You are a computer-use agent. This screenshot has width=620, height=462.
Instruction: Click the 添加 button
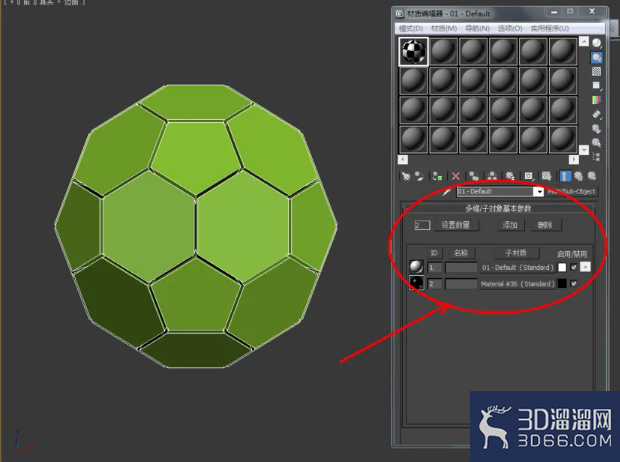pyautogui.click(x=510, y=225)
